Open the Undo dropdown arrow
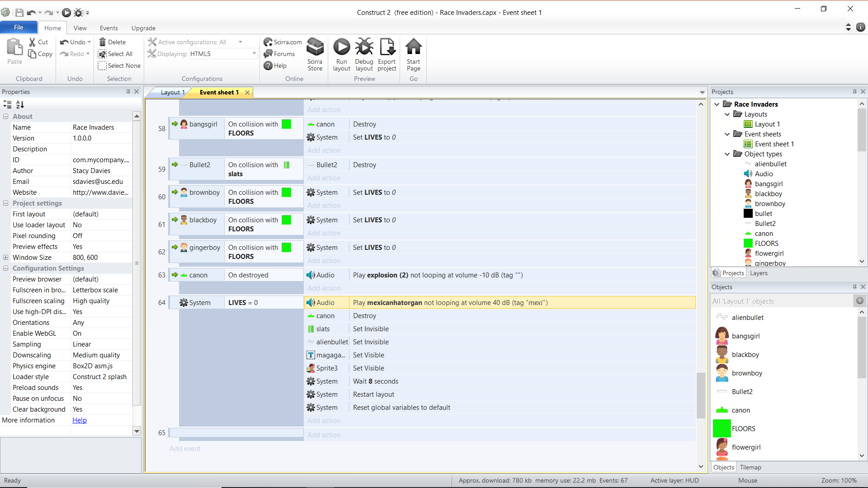Viewport: 868px width, 488px height. [90, 42]
